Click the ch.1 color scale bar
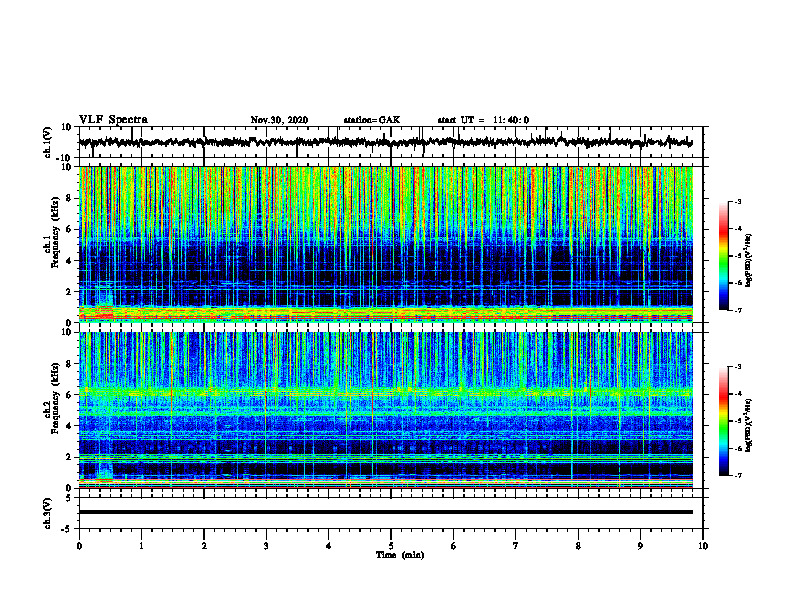792x612 pixels. coord(723,256)
